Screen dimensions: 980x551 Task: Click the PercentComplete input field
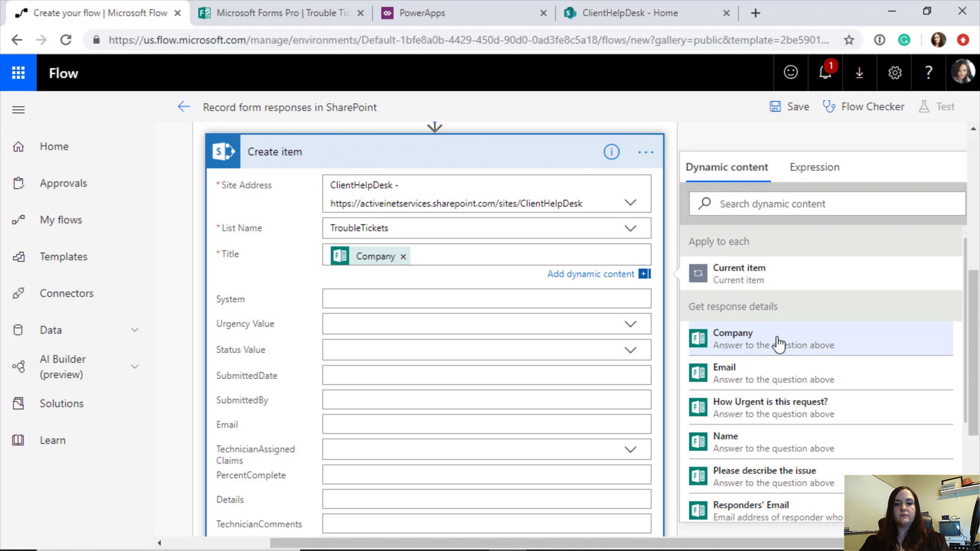[486, 474]
